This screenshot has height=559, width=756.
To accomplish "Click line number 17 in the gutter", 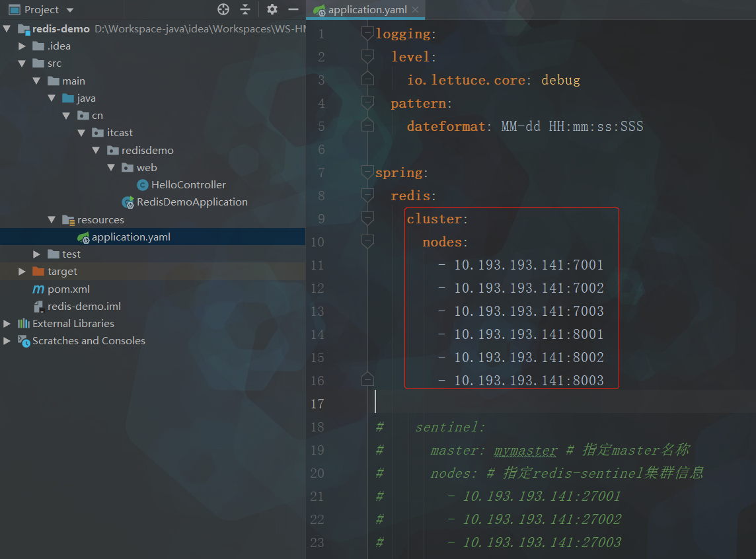I will 317,404.
